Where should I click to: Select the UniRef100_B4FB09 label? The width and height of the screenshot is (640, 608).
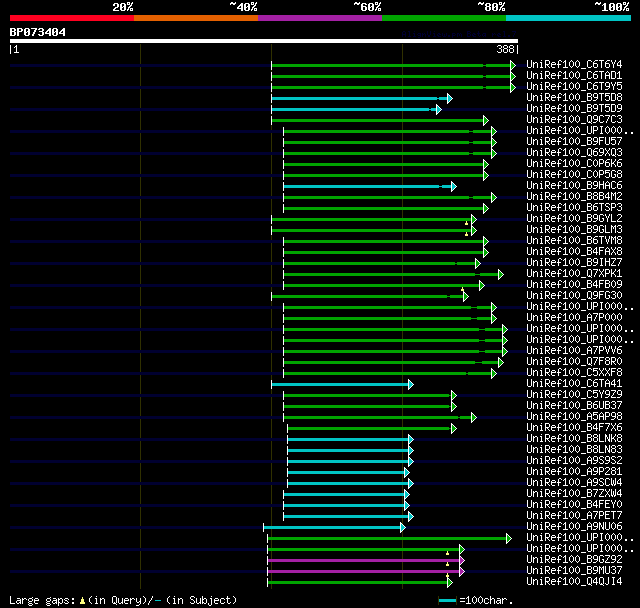(574, 285)
